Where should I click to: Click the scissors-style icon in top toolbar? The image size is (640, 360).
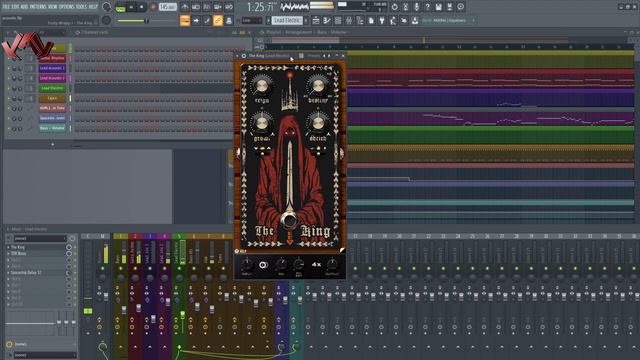(x=405, y=7)
